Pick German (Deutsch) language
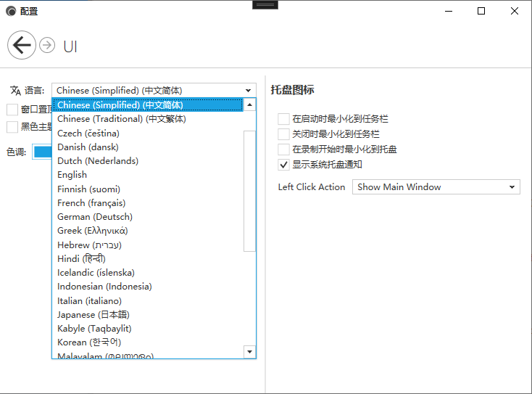 94,217
